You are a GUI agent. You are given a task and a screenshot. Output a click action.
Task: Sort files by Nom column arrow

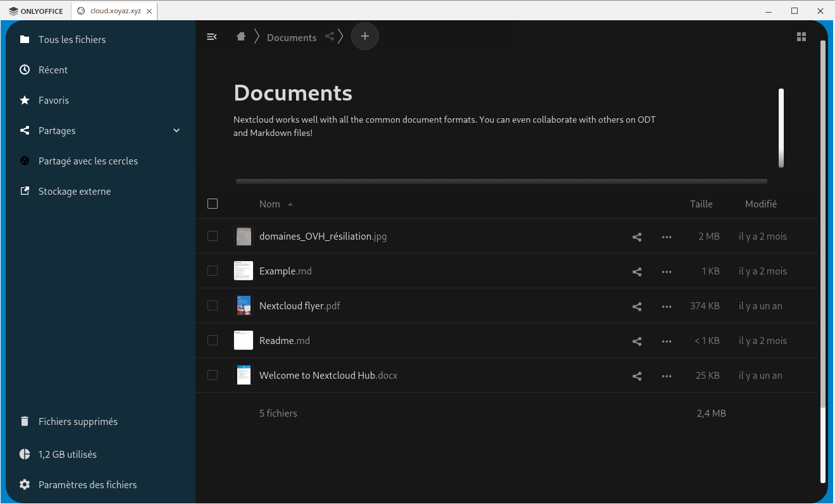click(290, 204)
